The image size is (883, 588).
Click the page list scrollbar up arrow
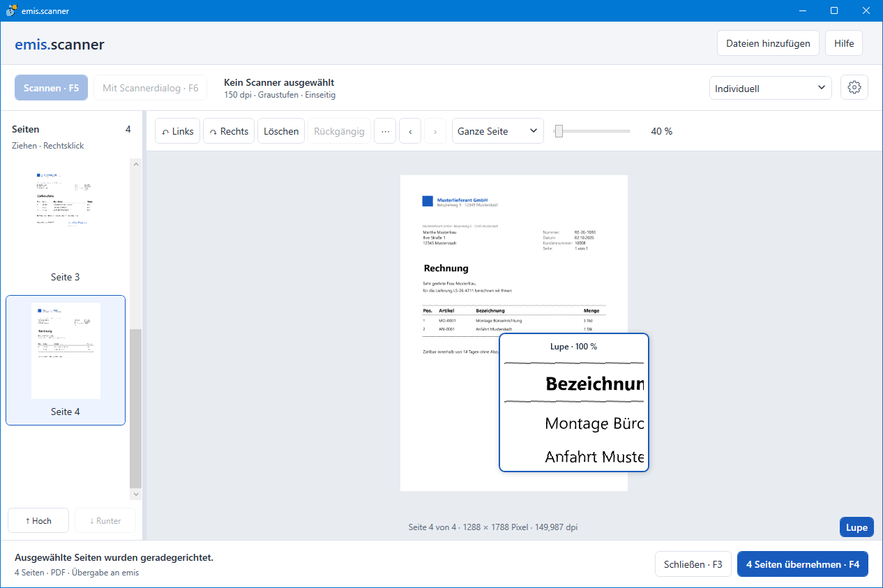coord(136,165)
